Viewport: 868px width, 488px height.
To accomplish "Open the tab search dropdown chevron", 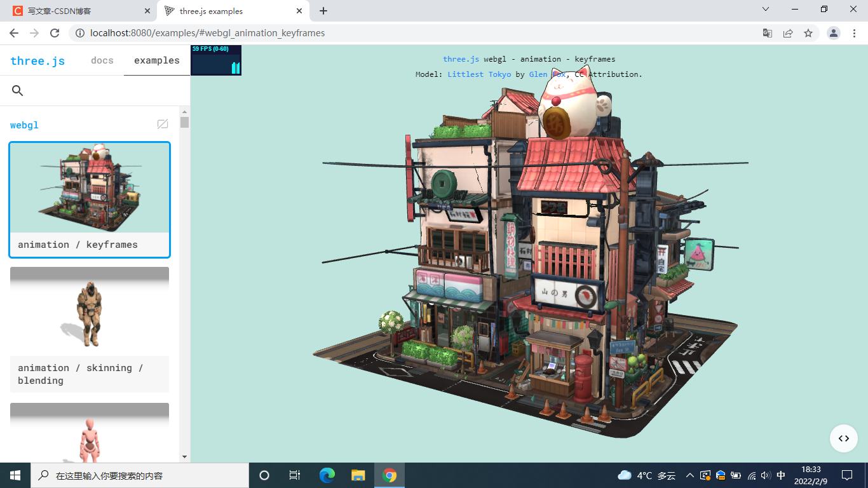I will (766, 9).
